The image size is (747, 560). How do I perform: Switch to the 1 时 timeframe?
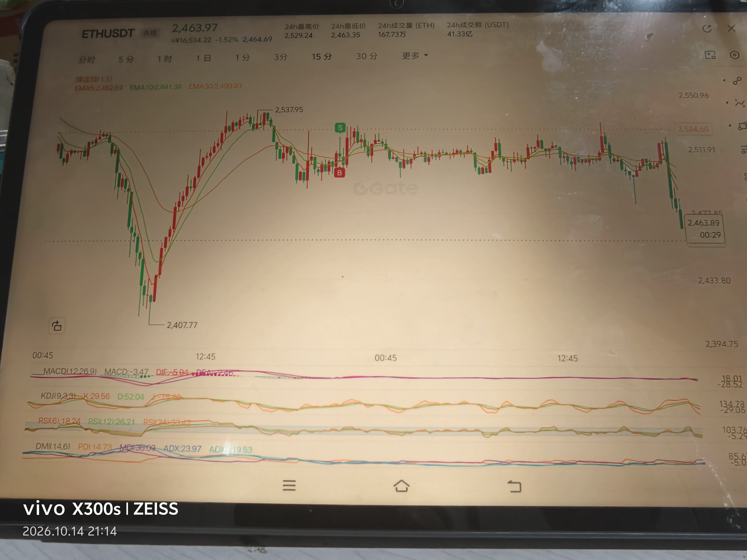click(x=165, y=59)
